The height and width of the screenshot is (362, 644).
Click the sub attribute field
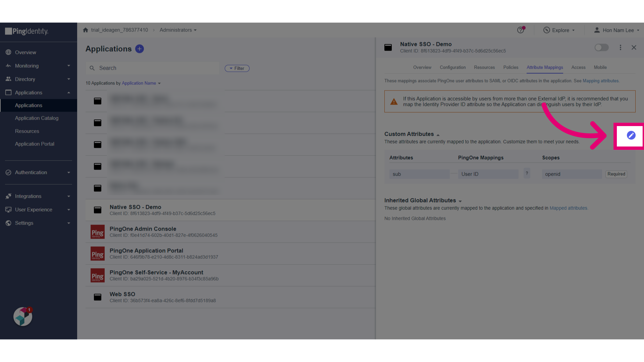[x=419, y=174]
